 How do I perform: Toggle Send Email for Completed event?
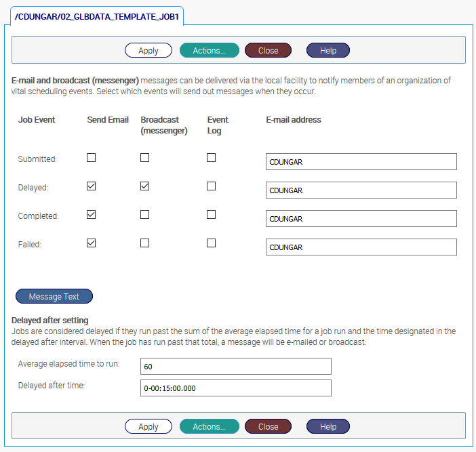pos(92,215)
